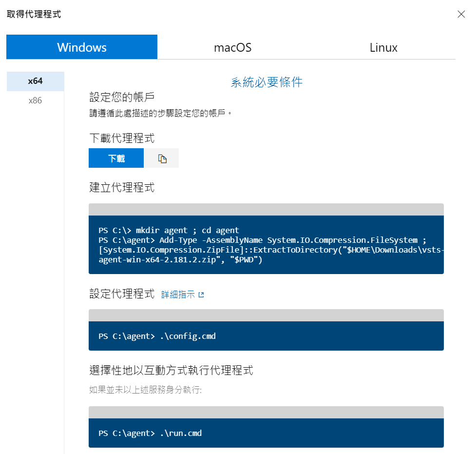
Task: Click gray header bar above config.cmd code
Action: tap(266, 315)
